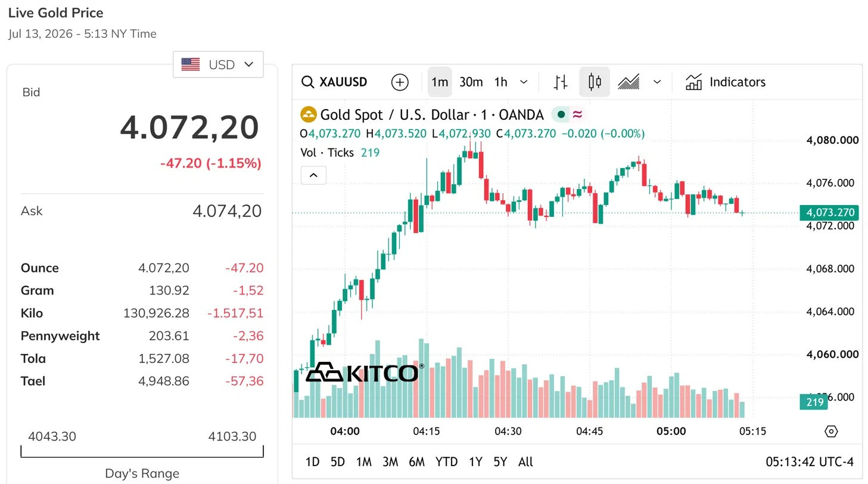
Task: Open Indicators panel
Action: pos(725,82)
